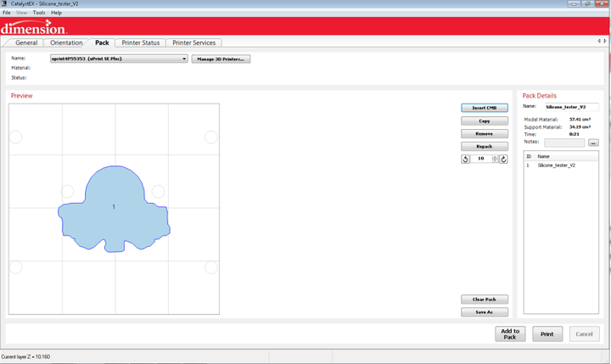Click the Save As button
Image resolution: width=611 pixels, height=364 pixels.
[485, 312]
